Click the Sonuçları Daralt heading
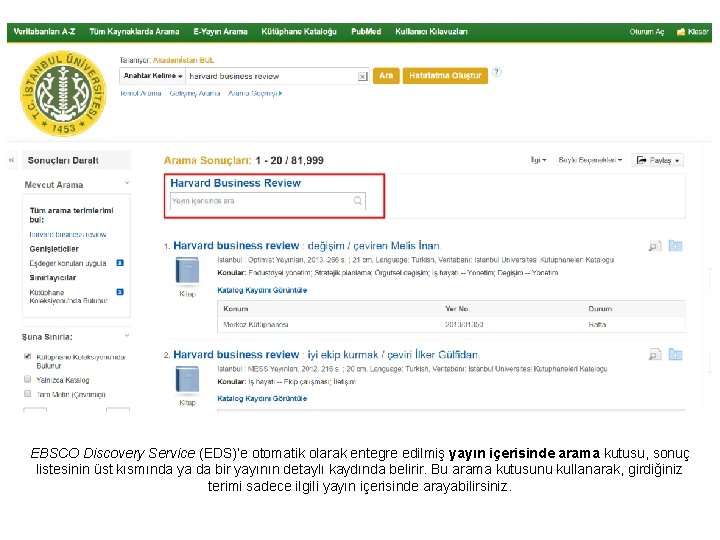Screen dimensions: 720x540 coord(63,160)
